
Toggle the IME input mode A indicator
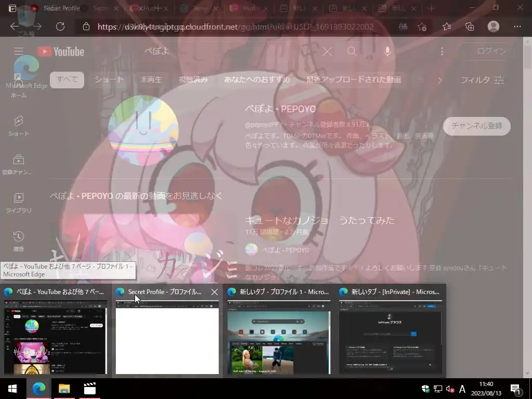coord(462,389)
